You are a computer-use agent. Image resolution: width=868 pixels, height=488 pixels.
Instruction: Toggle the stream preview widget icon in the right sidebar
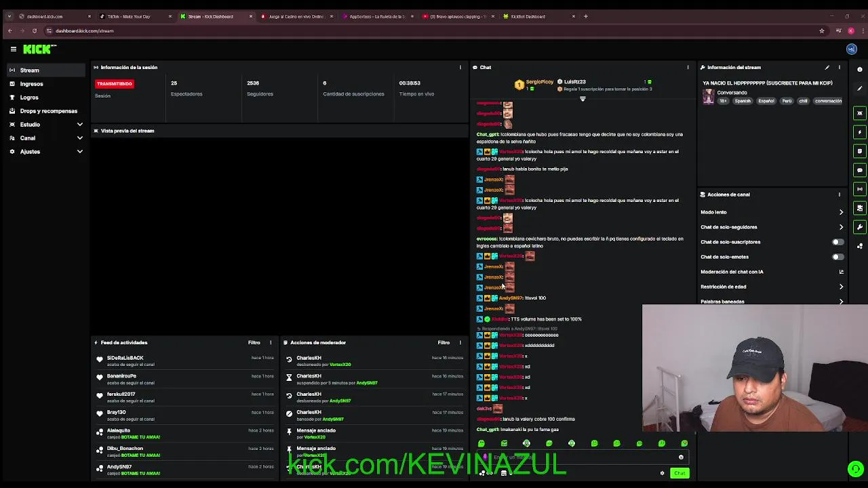[x=860, y=113]
